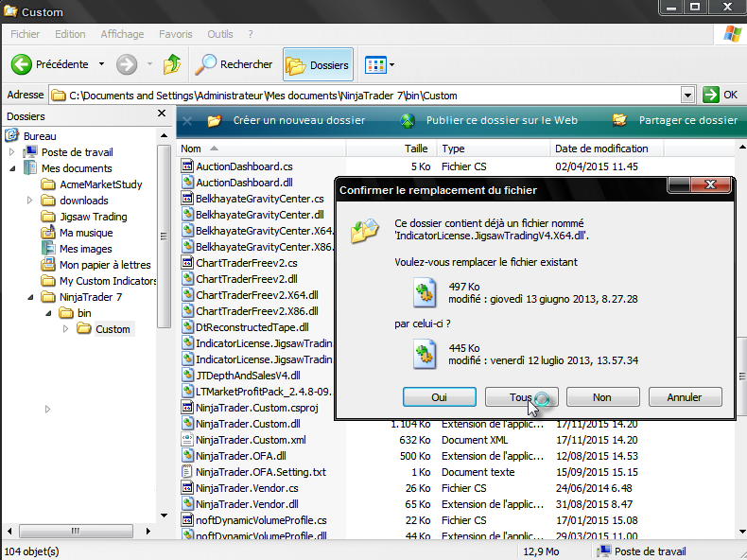The height and width of the screenshot is (560, 747).
Task: Go up one folder level icon
Action: pyautogui.click(x=172, y=64)
